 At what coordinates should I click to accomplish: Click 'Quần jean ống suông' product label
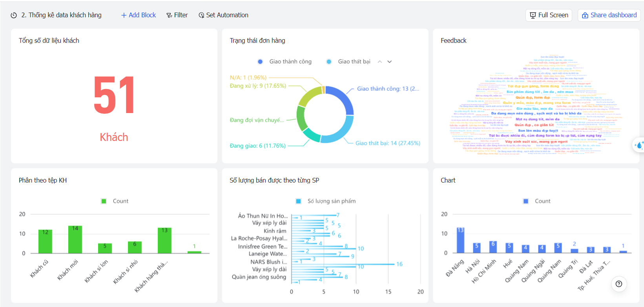click(x=259, y=277)
